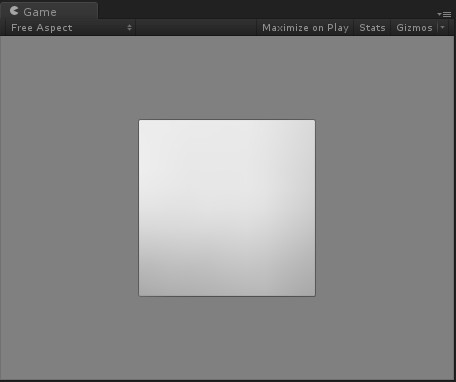Toggle the Stats overlay

[x=372, y=28]
